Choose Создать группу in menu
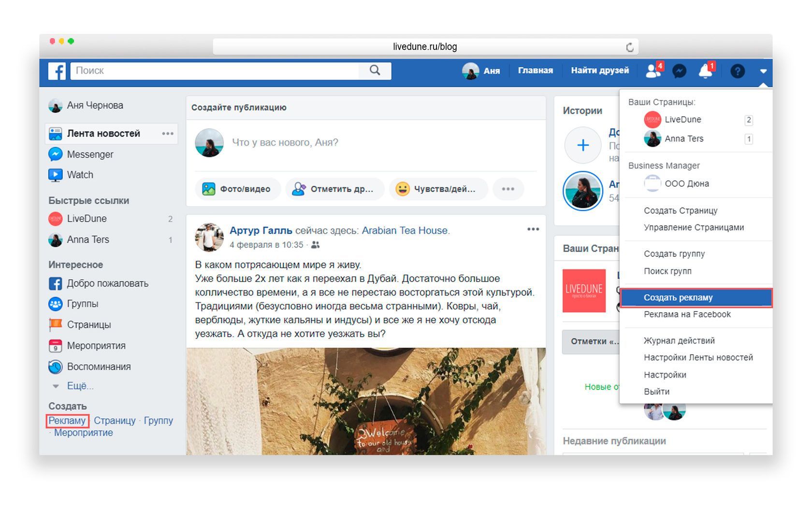812x508 pixels. point(674,254)
